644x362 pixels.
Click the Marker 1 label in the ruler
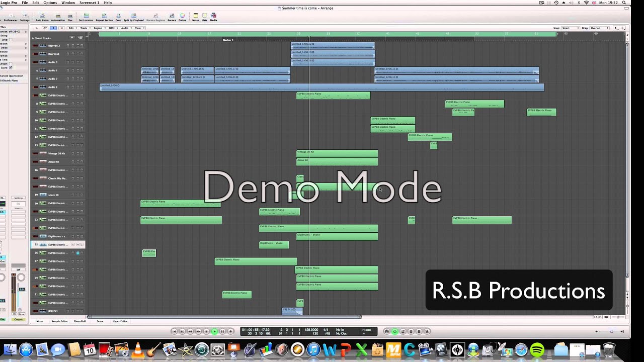228,40
